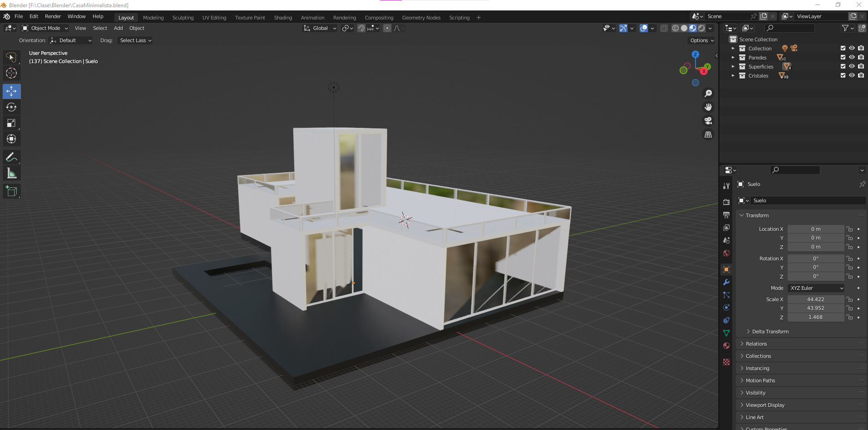This screenshot has height=430, width=868.
Task: Switch to the Shading workspace tab
Action: pos(283,18)
